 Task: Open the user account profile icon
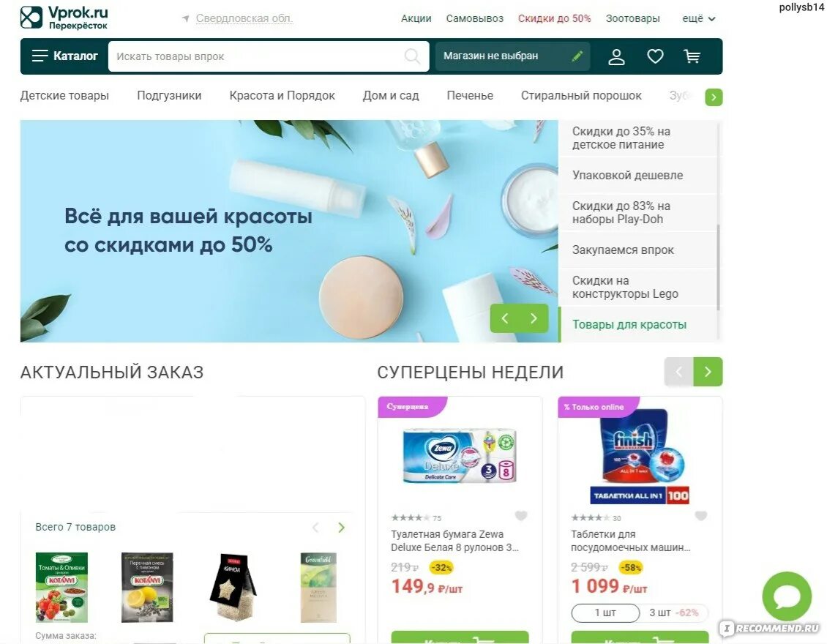616,56
